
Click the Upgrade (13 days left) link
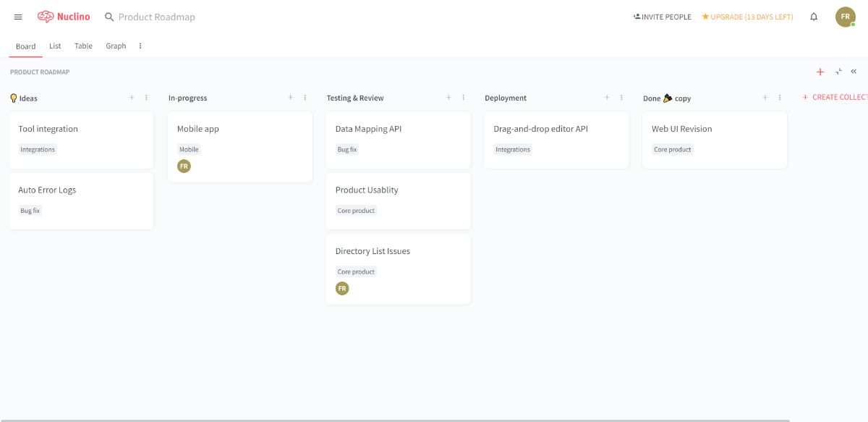point(747,17)
